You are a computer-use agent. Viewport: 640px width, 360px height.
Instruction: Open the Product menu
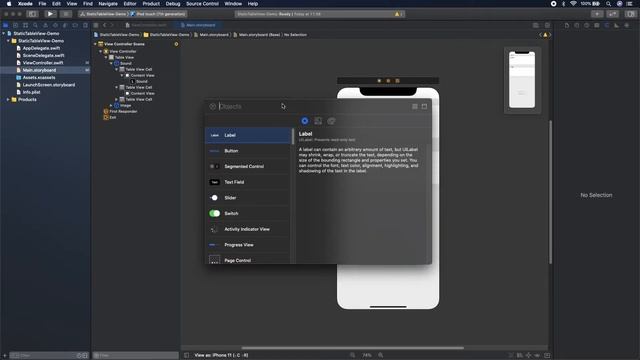pyautogui.click(x=151, y=4)
